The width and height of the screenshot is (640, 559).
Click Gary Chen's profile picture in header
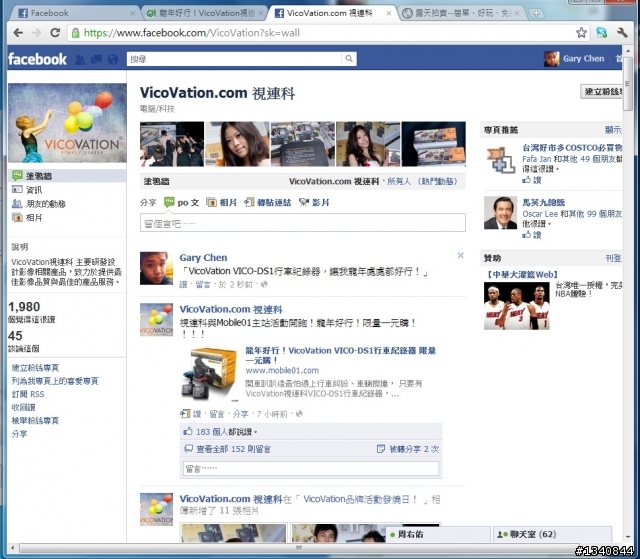click(x=551, y=59)
